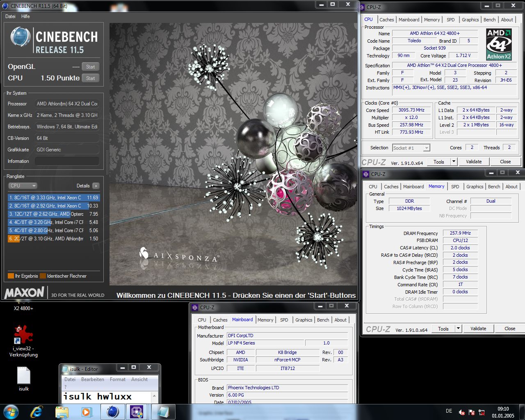Open the Windows Start orb
The width and height of the screenshot is (525, 420).
coord(11,411)
